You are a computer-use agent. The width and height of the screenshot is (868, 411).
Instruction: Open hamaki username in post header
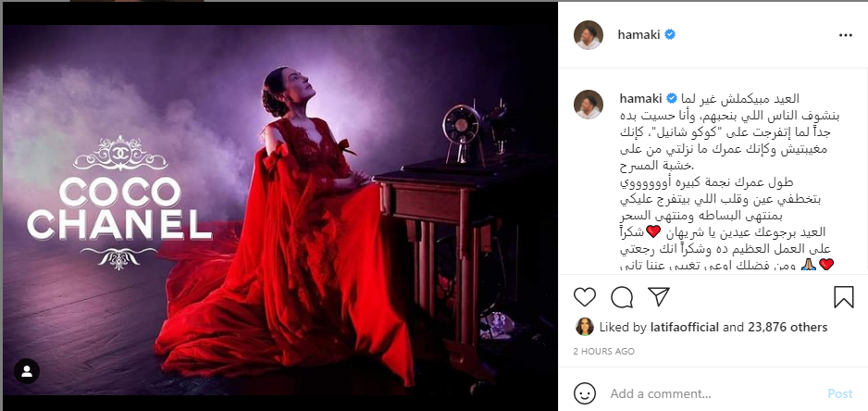point(639,35)
